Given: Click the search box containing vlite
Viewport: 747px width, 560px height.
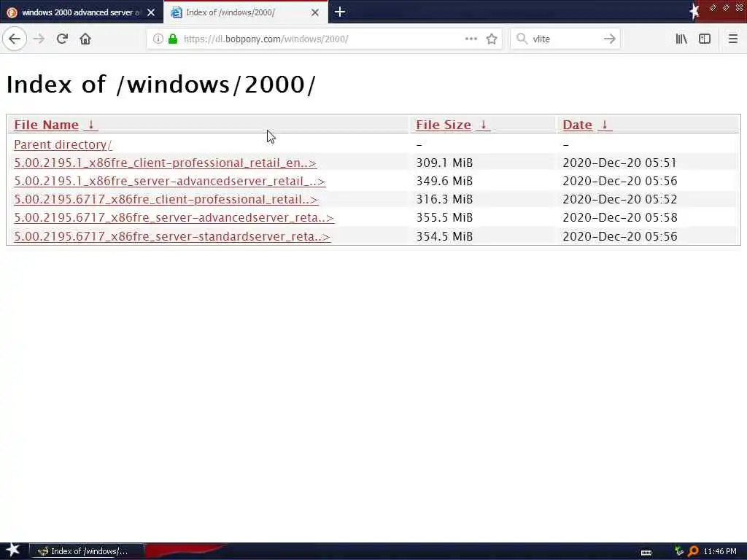Looking at the screenshot, I should pyautogui.click(x=565, y=39).
